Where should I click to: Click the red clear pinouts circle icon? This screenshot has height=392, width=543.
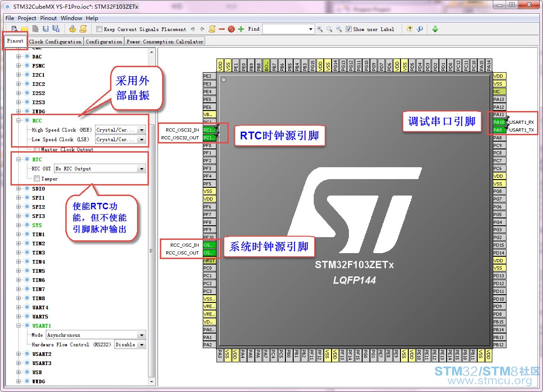point(232,29)
